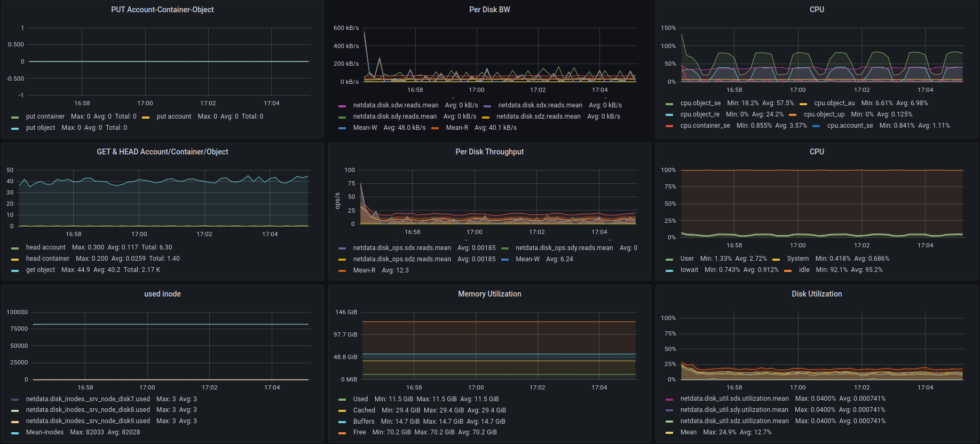Open color picker for the Iowait series
The height and width of the screenshot is (444, 980).
pyautogui.click(x=669, y=270)
